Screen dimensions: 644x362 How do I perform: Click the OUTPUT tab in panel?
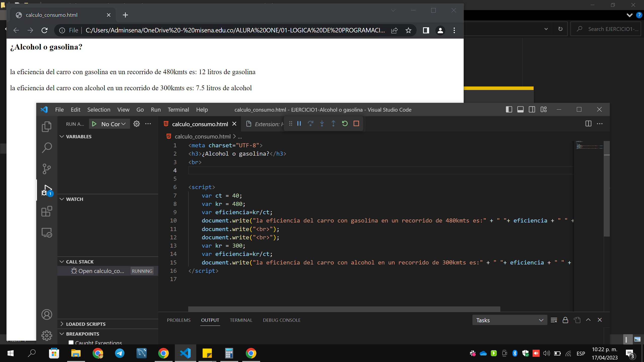210,320
